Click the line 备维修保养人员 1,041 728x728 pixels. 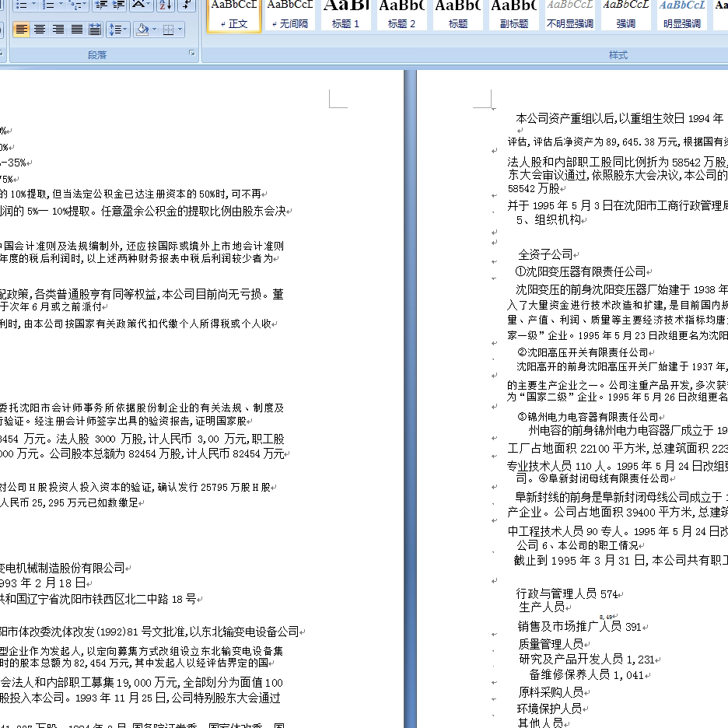pyautogui.click(x=586, y=675)
